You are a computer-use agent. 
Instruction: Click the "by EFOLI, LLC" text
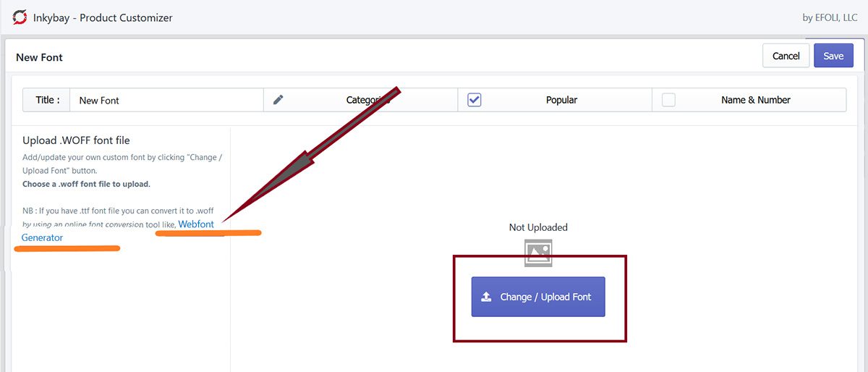(829, 17)
